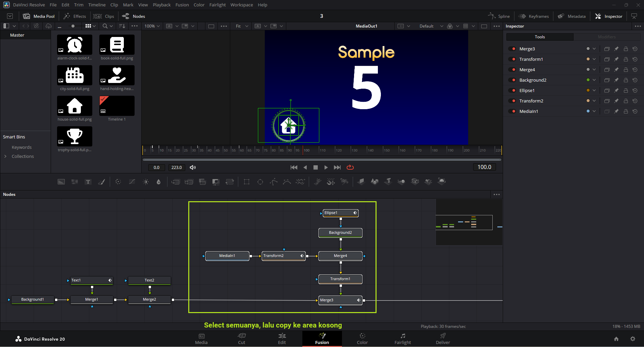This screenshot has height=347, width=644.
Task: Toggle the audio mute speaker icon
Action: [193, 167]
